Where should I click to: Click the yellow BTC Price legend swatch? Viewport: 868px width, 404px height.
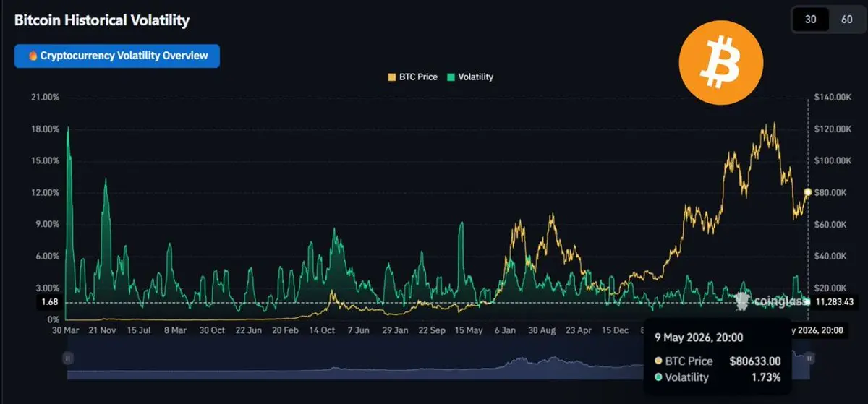[392, 77]
